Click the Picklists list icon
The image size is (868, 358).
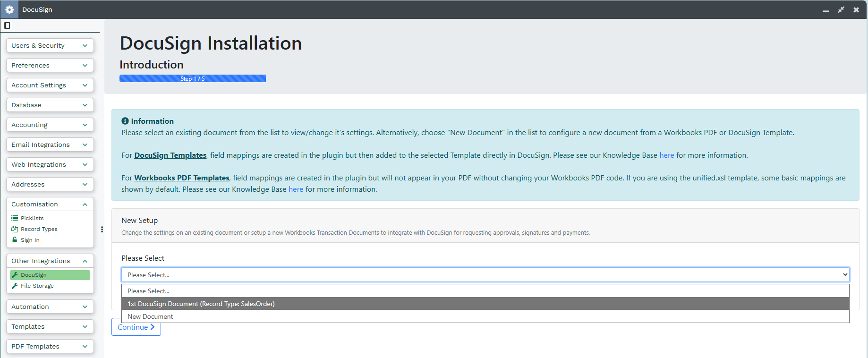click(x=15, y=218)
